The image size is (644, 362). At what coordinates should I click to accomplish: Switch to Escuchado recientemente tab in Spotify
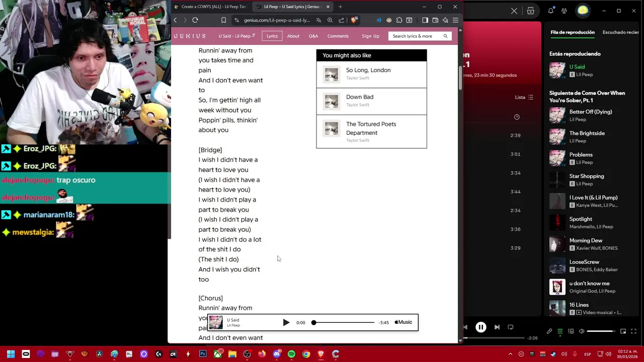[x=621, y=32]
